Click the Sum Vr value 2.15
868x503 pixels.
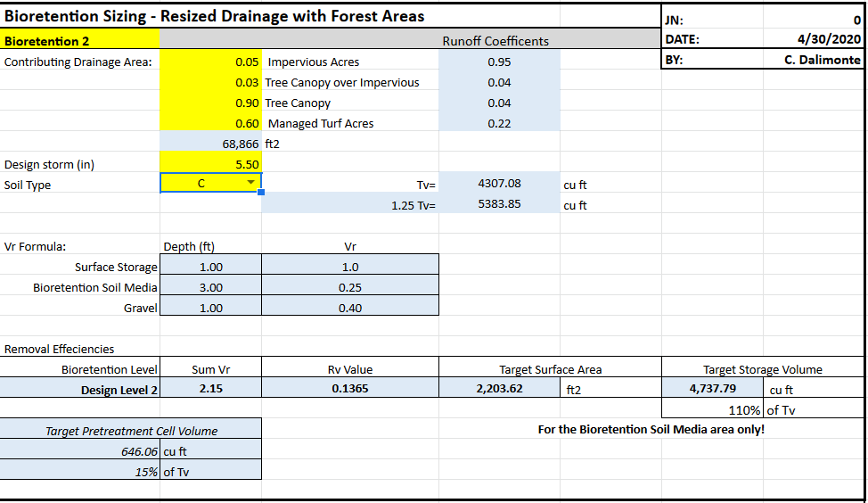(x=211, y=388)
